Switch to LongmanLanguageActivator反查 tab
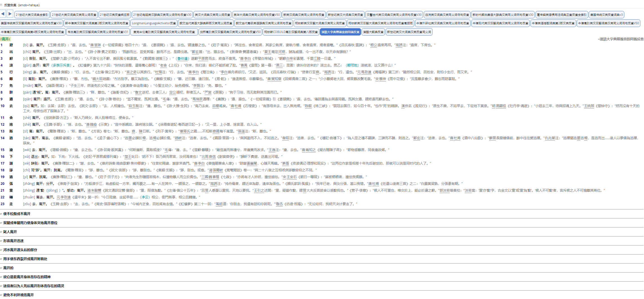 154,23
